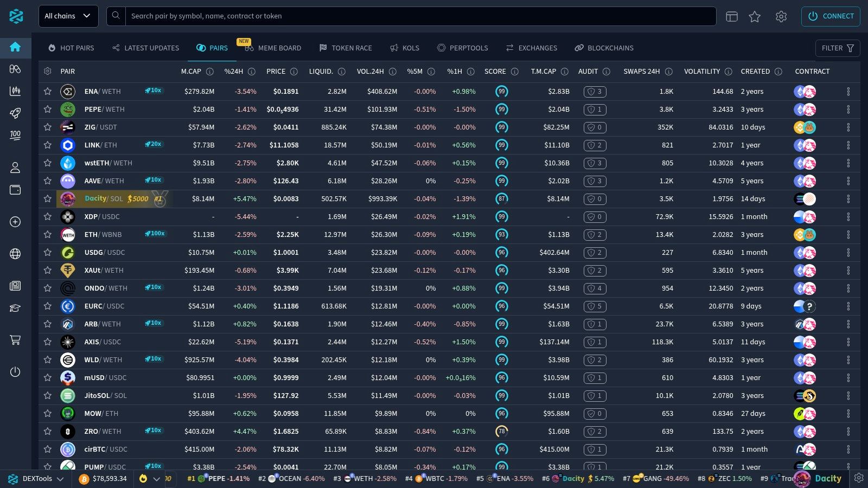Image resolution: width=868 pixels, height=488 pixels.
Task: Click the plus circle sidebar icon
Action: [15, 222]
